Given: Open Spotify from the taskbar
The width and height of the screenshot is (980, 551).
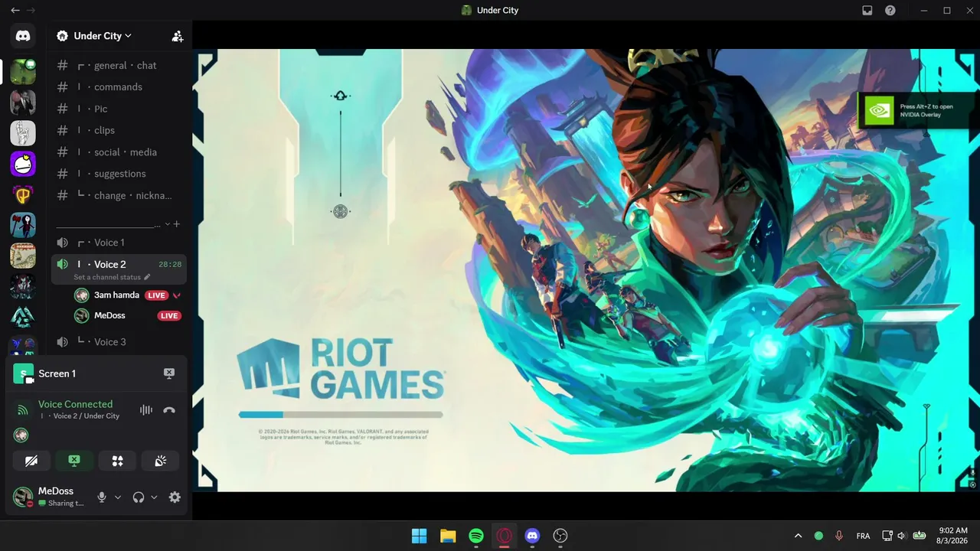Looking at the screenshot, I should point(476,536).
